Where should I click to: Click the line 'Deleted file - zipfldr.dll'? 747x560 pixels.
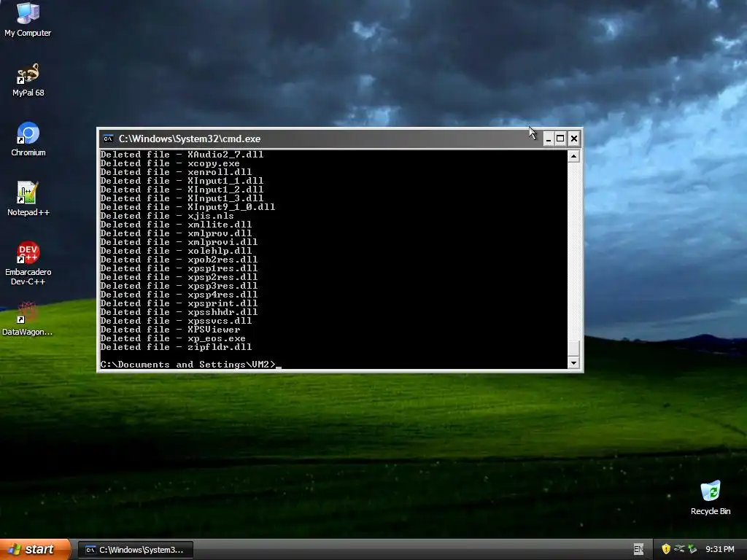coord(176,347)
